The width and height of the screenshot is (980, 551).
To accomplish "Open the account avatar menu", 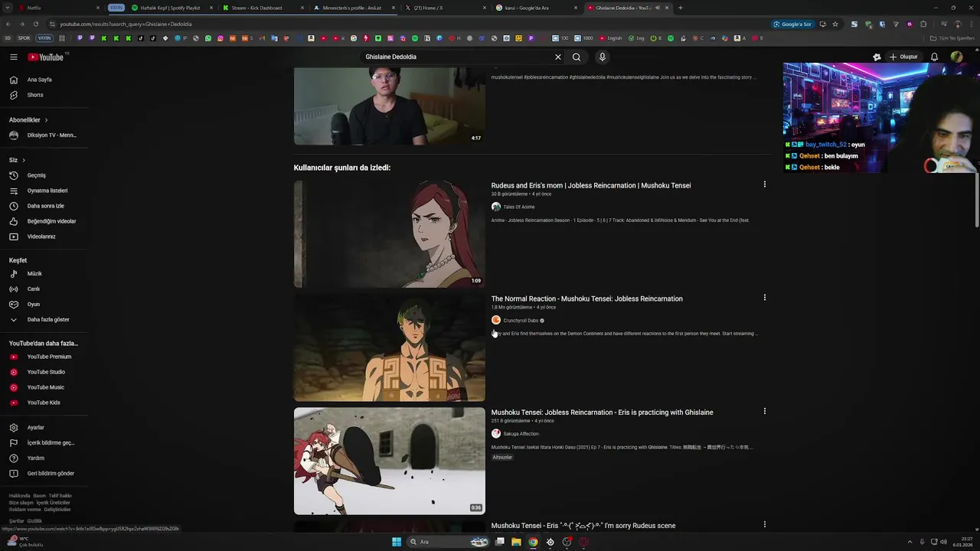I will coord(956,57).
